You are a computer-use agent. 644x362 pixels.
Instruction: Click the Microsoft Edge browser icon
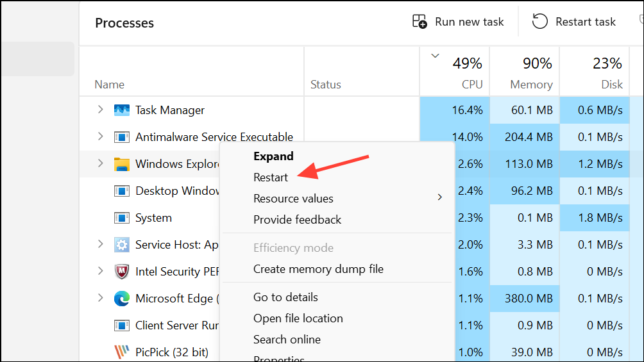coord(122,299)
